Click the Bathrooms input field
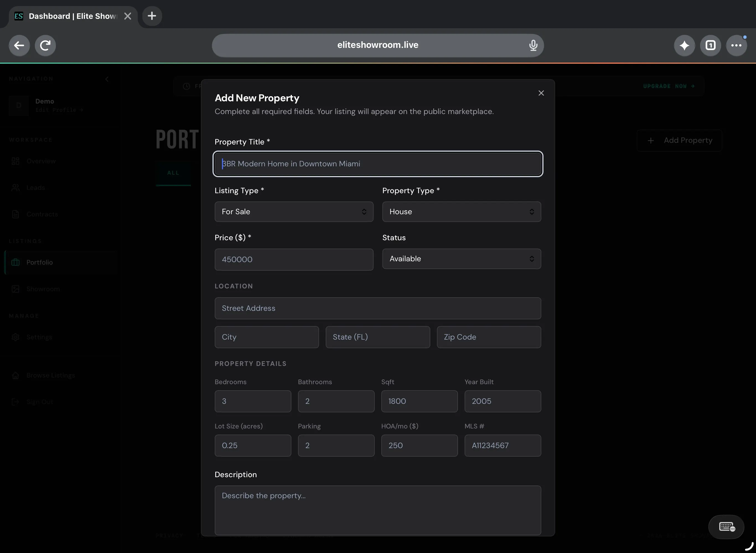The width and height of the screenshot is (756, 553). coord(336,401)
